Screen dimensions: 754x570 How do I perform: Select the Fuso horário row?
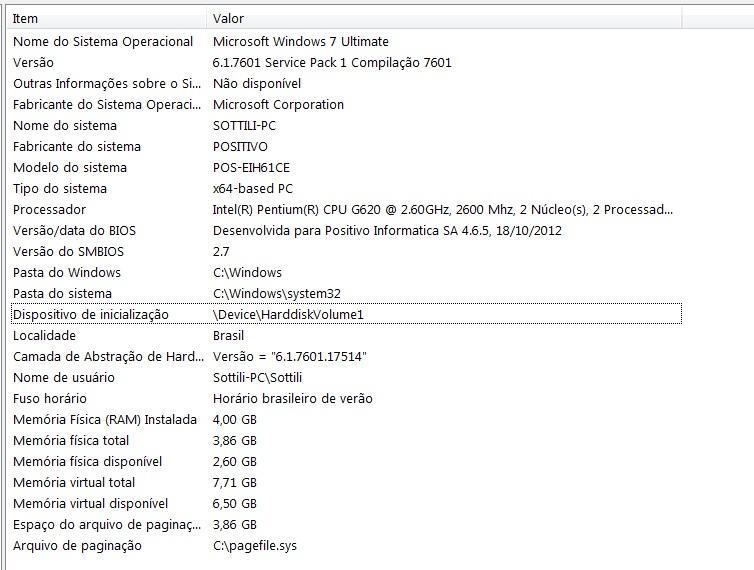coord(346,399)
